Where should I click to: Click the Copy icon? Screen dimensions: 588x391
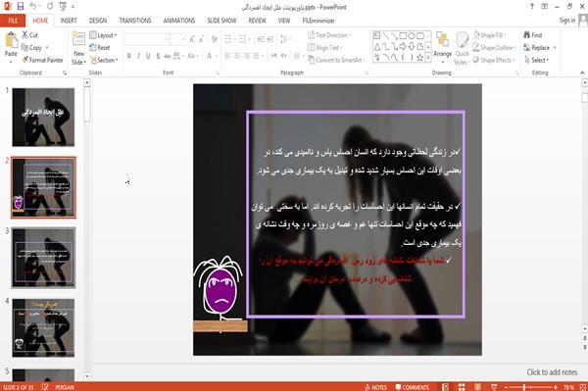[x=25, y=48]
